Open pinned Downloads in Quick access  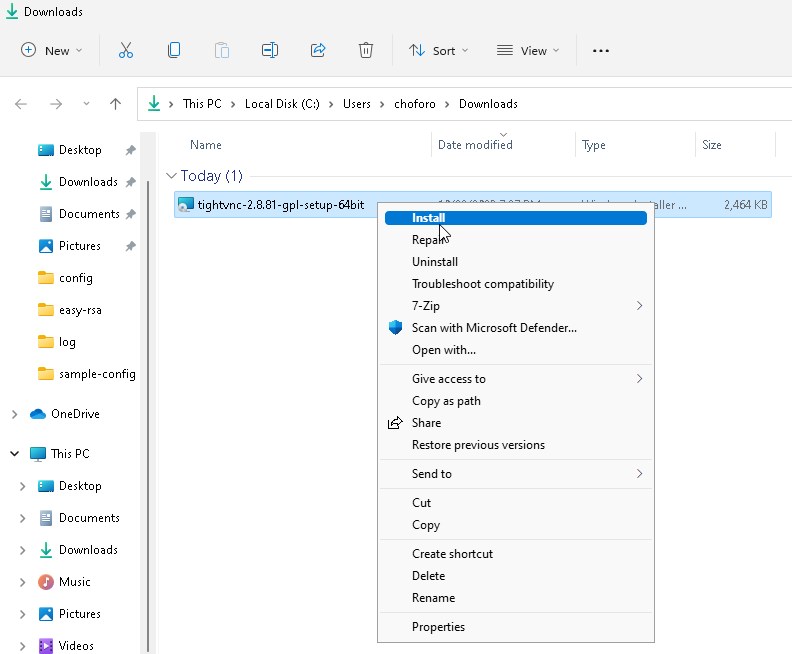point(88,182)
